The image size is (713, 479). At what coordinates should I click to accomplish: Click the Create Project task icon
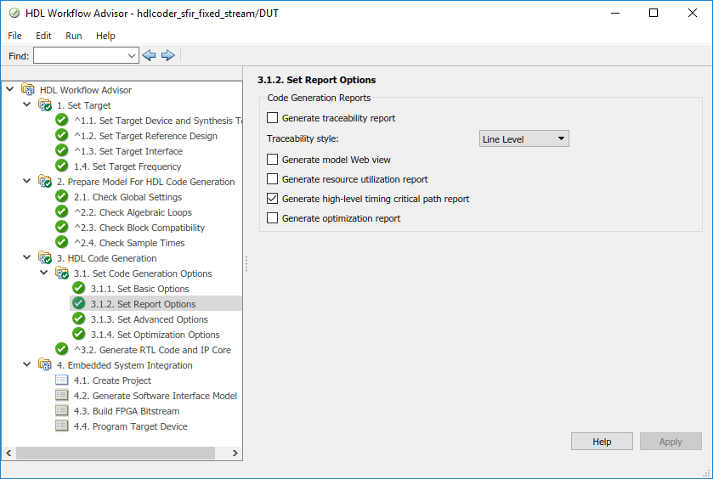coord(62,381)
